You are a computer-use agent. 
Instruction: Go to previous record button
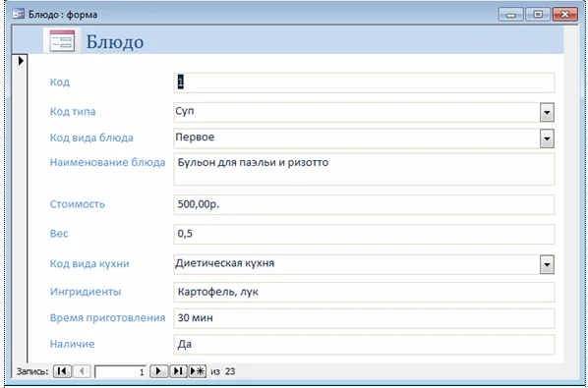(82, 371)
